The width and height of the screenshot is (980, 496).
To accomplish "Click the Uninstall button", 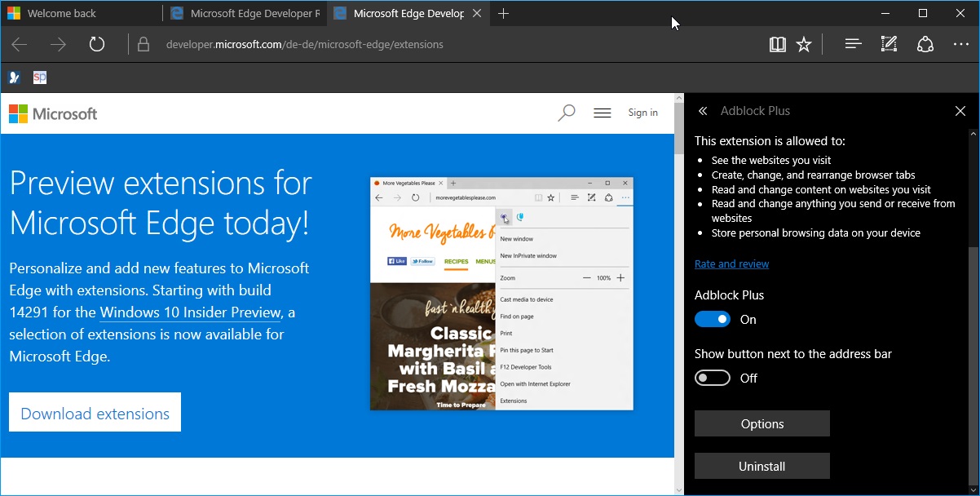I will [762, 466].
